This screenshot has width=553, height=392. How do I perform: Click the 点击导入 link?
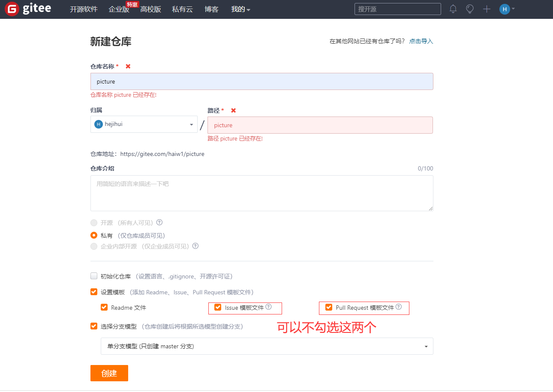tap(421, 41)
